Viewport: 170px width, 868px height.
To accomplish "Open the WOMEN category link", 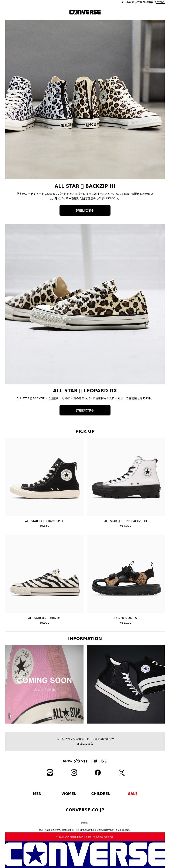I will [69, 793].
